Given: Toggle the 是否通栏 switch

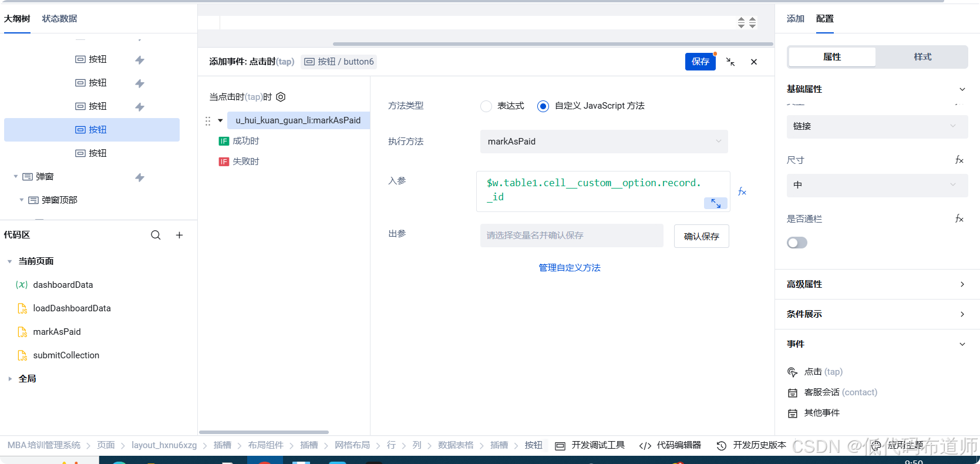Looking at the screenshot, I should [x=797, y=243].
